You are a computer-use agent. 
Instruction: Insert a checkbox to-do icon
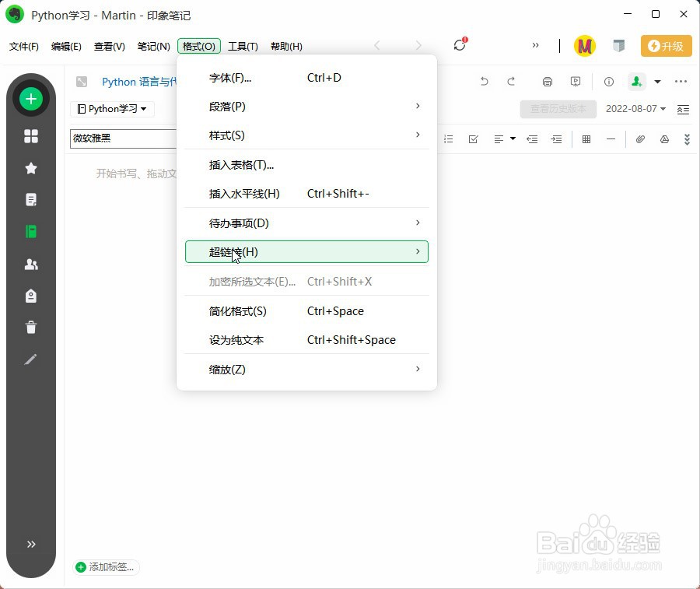tap(473, 139)
